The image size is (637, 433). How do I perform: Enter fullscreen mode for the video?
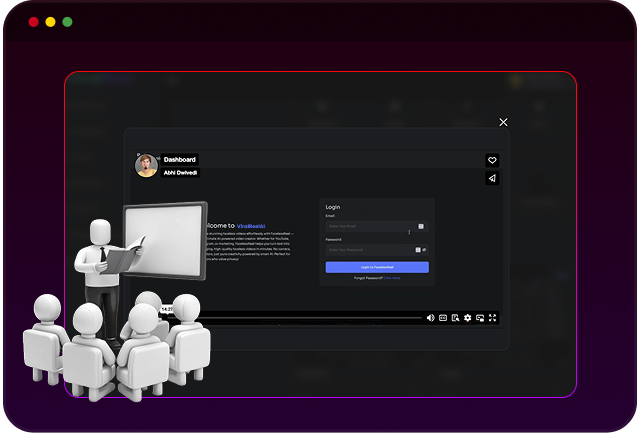(x=492, y=318)
